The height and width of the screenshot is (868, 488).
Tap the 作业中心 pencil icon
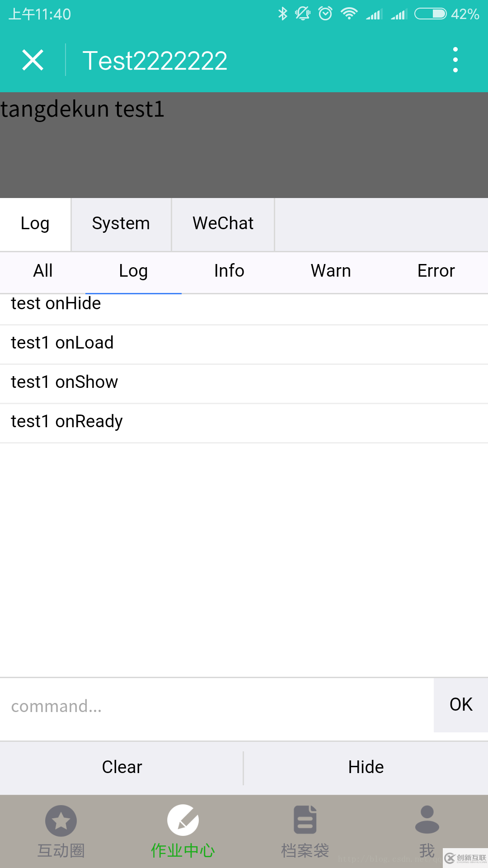coord(183,820)
